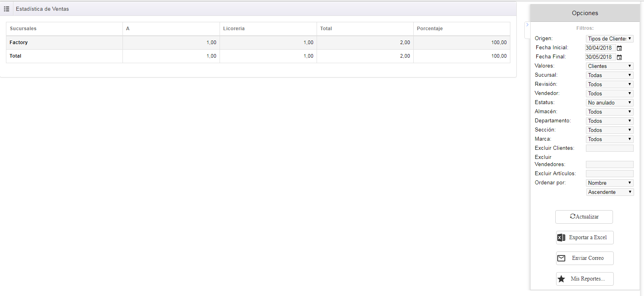The image size is (644, 296).
Task: Click column header A
Action: [171, 29]
